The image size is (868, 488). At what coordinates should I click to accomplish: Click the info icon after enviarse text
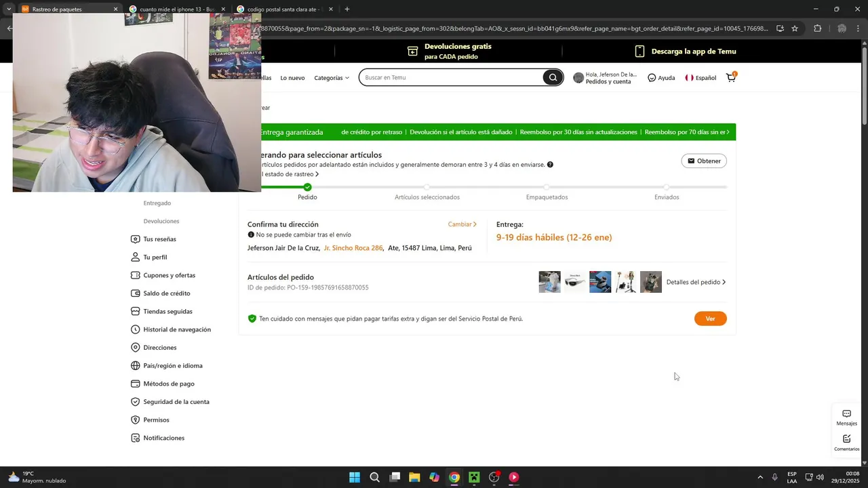click(x=550, y=165)
